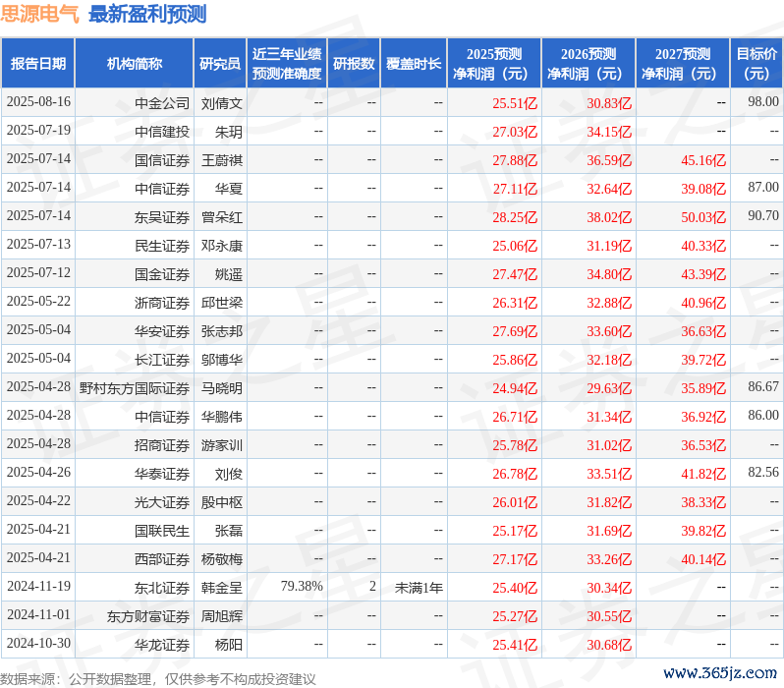Click analyst name 张志邦
The image size is (784, 688).
pyautogui.click(x=221, y=331)
